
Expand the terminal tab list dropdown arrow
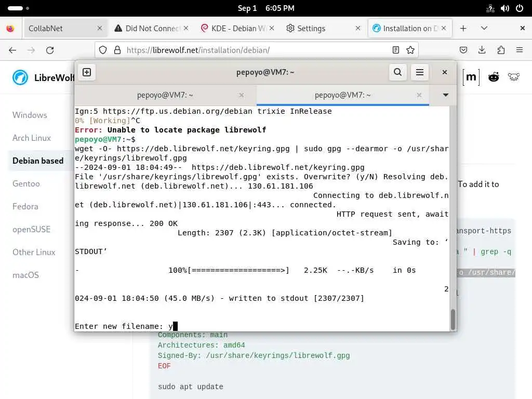(x=446, y=95)
